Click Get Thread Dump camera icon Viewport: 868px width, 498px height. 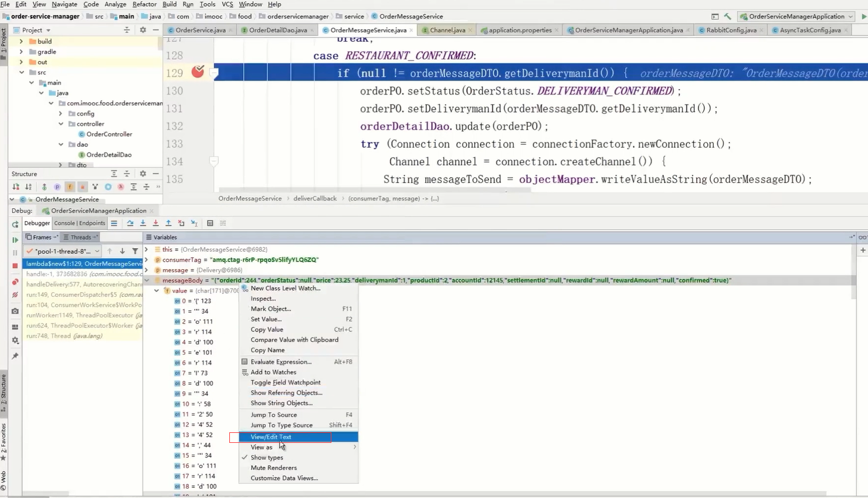(x=15, y=311)
